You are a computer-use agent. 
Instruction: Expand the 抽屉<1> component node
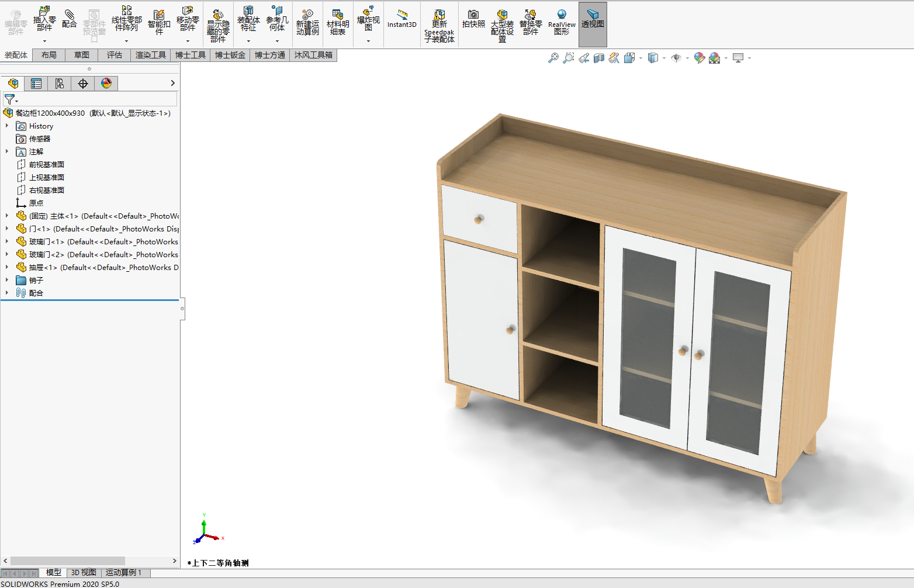point(7,267)
